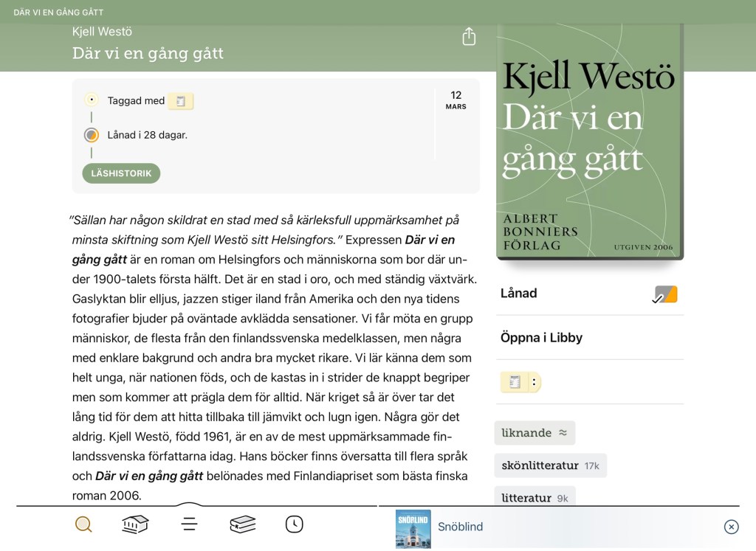Open author link Kjell Westö in header
This screenshot has height=551, width=756.
[102, 32]
